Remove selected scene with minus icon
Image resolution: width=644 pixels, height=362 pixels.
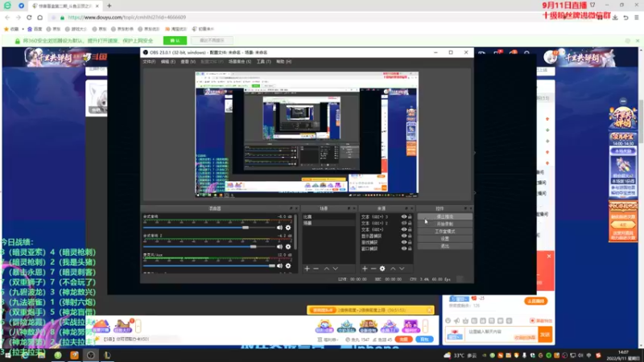coord(316,269)
